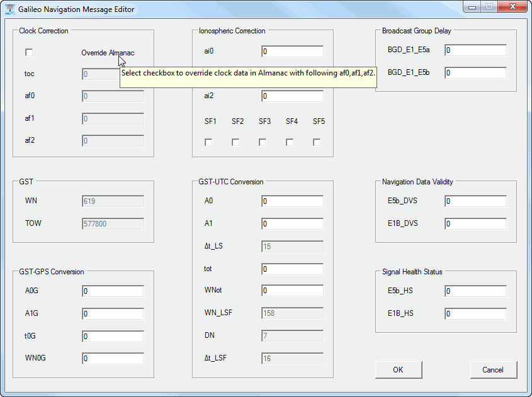Click the Galileo app icon in title bar
Screen dimensions: 532x397
pyautogui.click(x=10, y=9)
